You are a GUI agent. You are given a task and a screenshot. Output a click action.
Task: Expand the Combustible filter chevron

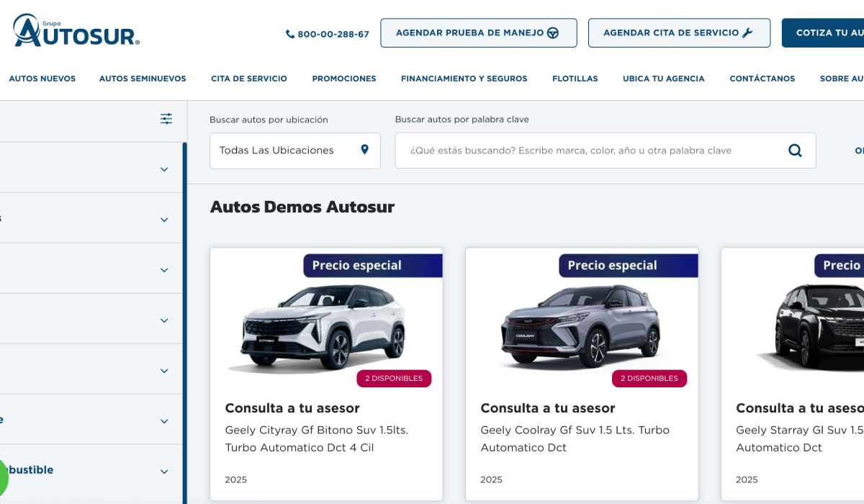coord(164,472)
